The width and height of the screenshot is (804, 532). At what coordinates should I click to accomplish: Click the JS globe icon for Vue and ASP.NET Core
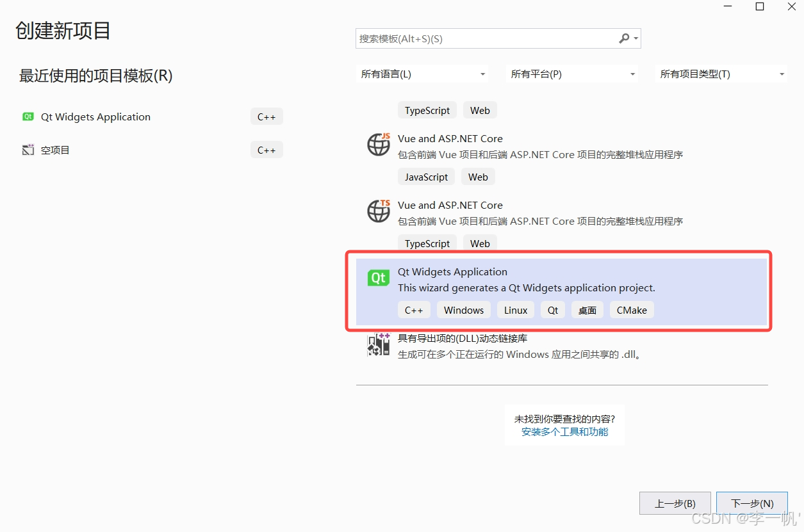click(x=379, y=144)
